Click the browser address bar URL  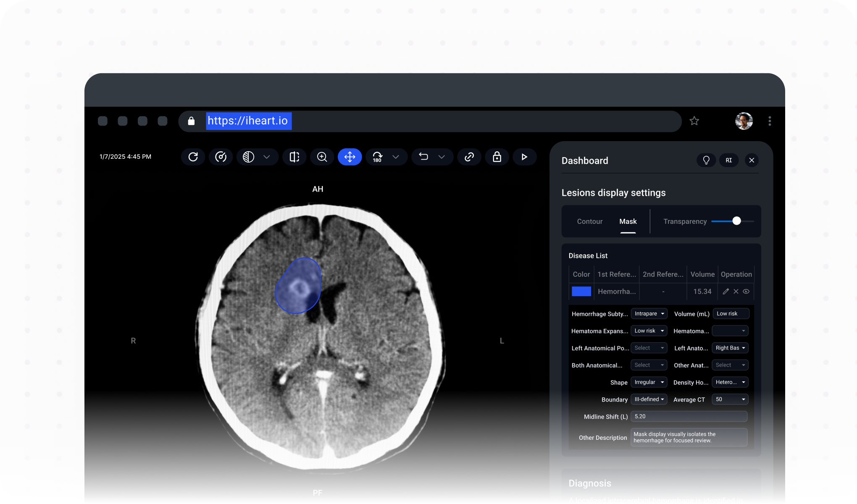point(248,121)
